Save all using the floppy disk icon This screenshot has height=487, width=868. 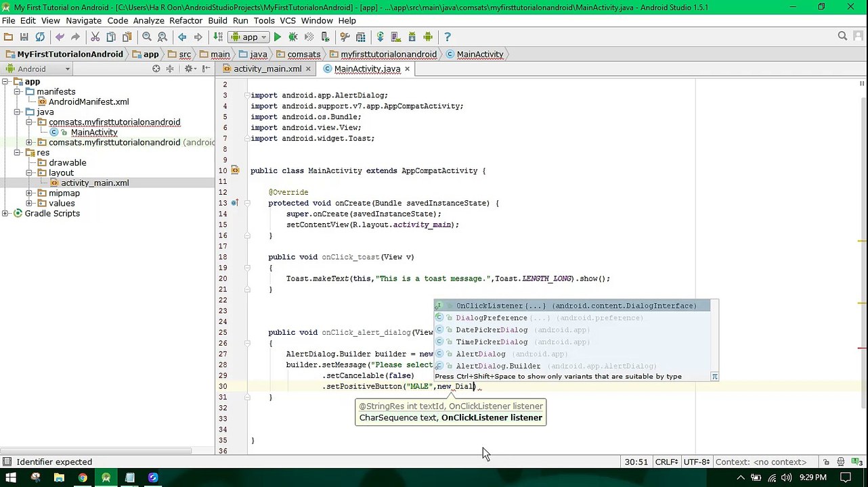coord(24,37)
